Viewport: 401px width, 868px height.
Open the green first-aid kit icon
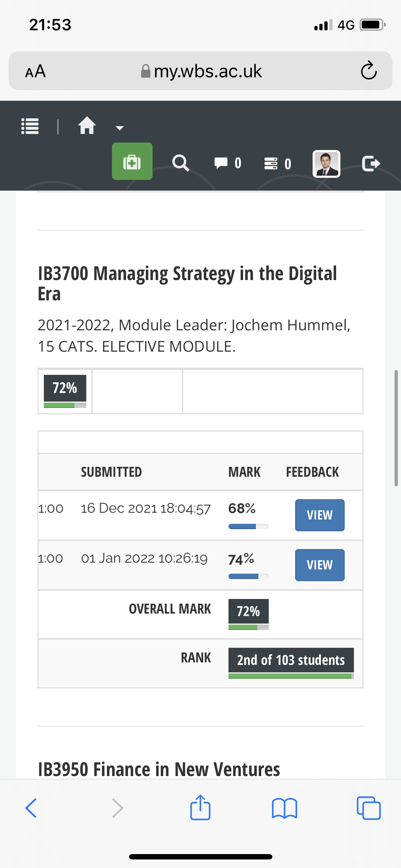point(132,161)
